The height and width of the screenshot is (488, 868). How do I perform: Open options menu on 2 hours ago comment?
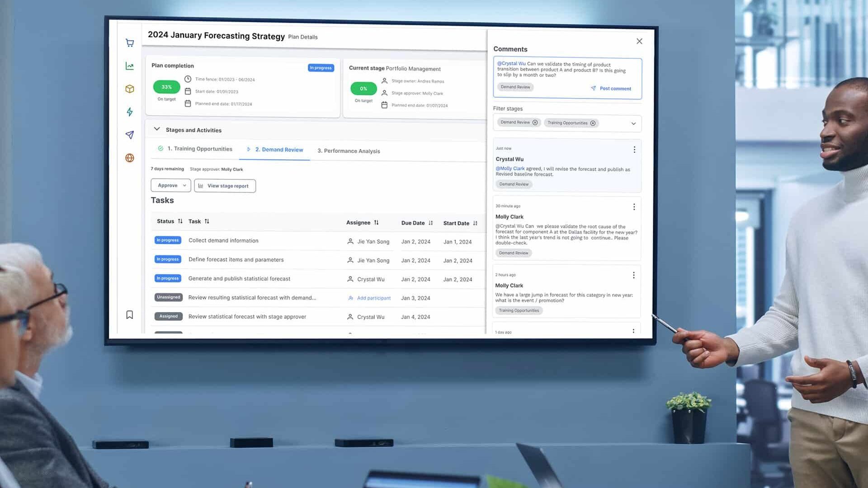tap(633, 275)
